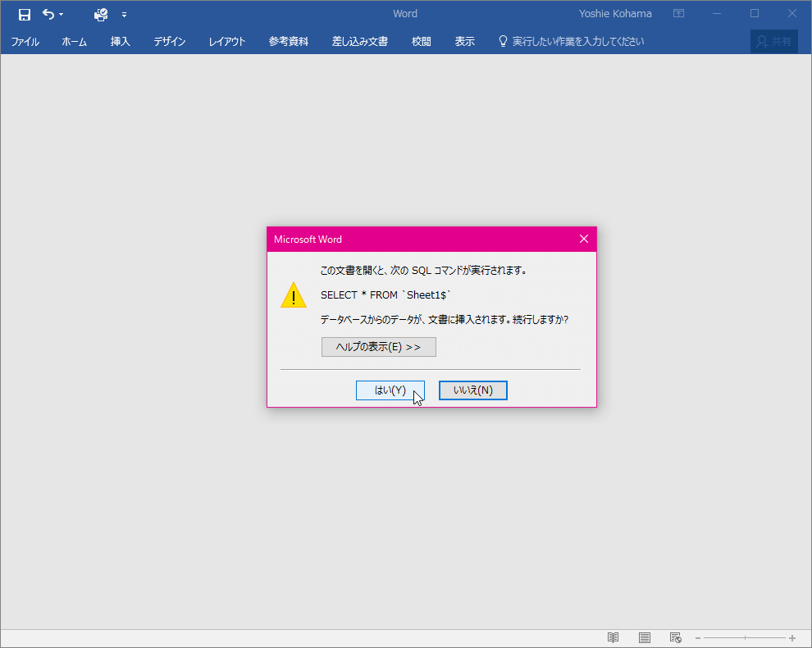Click the SELECT * FROM `Sheet1$` text

coord(385,294)
